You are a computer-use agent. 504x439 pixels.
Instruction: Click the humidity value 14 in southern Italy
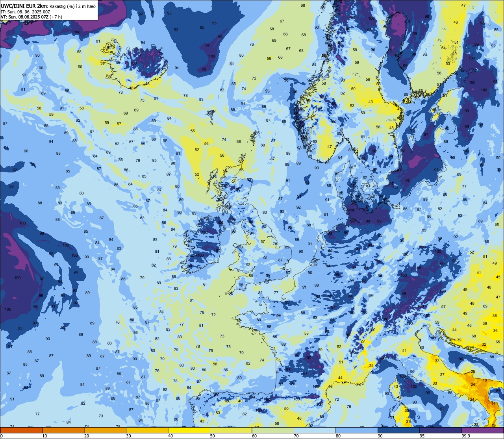(493, 404)
